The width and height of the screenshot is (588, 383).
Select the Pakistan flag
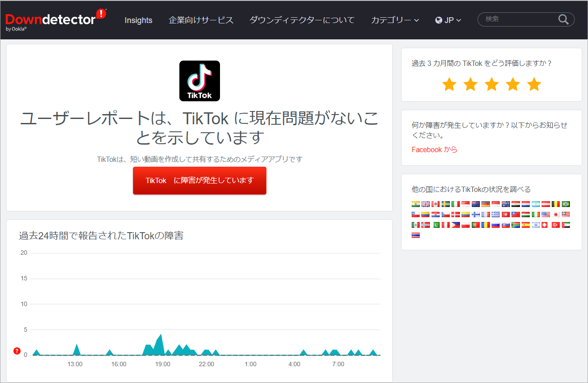tap(436, 225)
